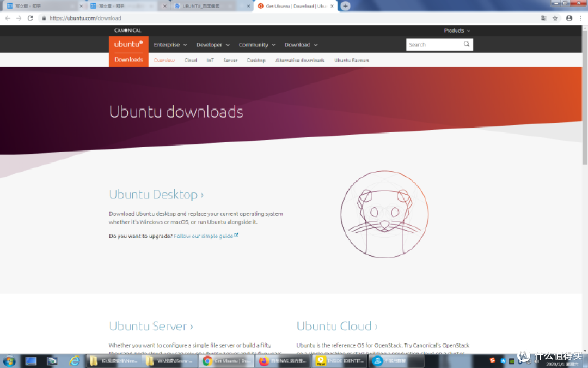
Task: Close the Get Ubuntu tab
Action: click(332, 6)
